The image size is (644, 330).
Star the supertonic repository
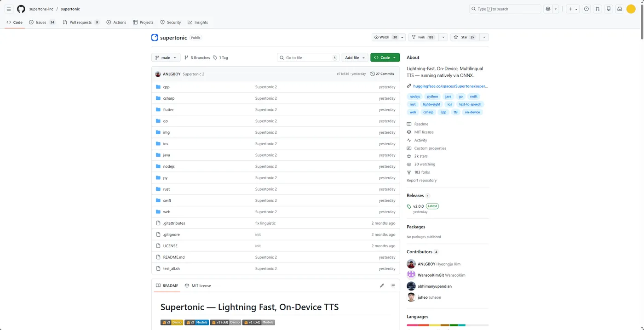pyautogui.click(x=465, y=37)
